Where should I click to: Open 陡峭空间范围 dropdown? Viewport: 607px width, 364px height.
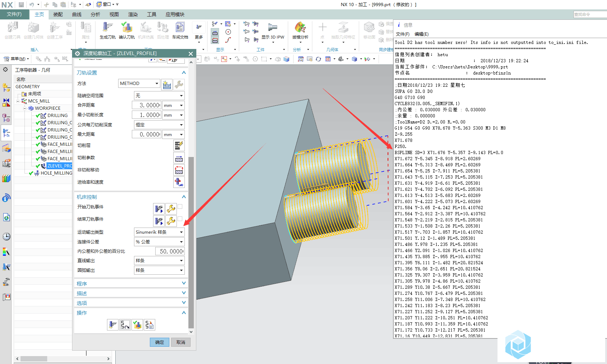[159, 96]
